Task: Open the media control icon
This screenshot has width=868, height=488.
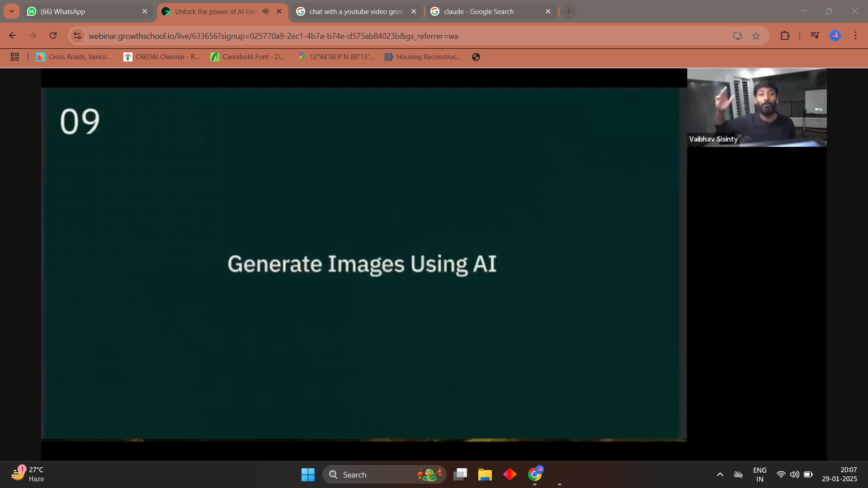Action: pos(815,35)
